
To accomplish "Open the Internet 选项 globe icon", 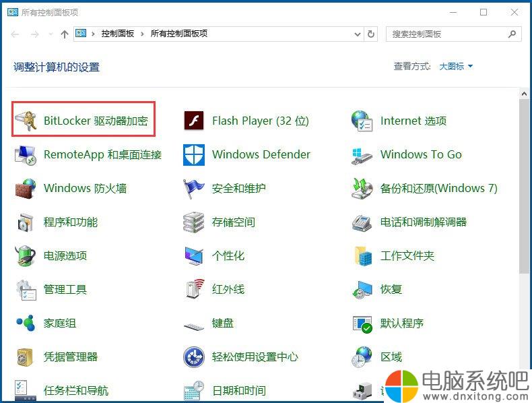I will pyautogui.click(x=362, y=121).
